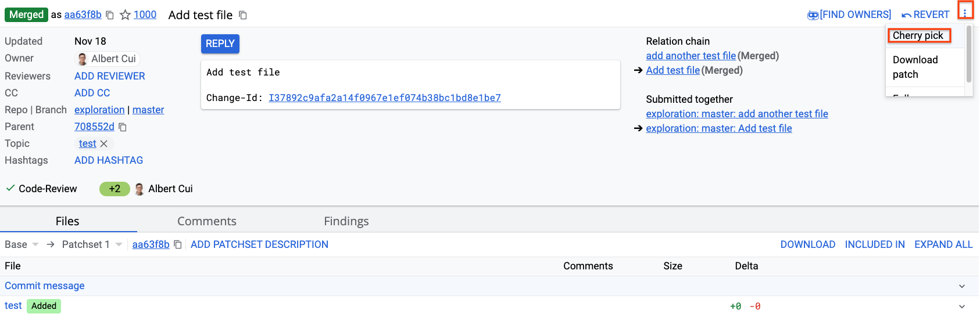Copy the parent commit hash 708552d

[x=123, y=127]
